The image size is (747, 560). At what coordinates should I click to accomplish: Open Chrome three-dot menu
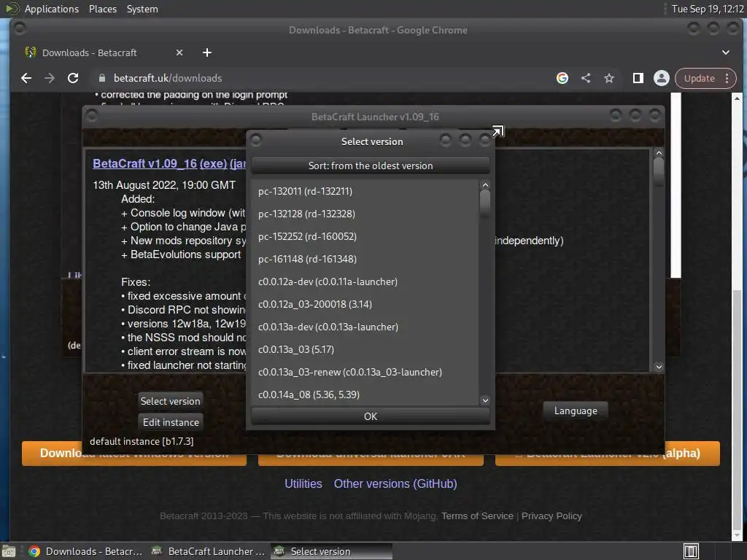[727, 78]
